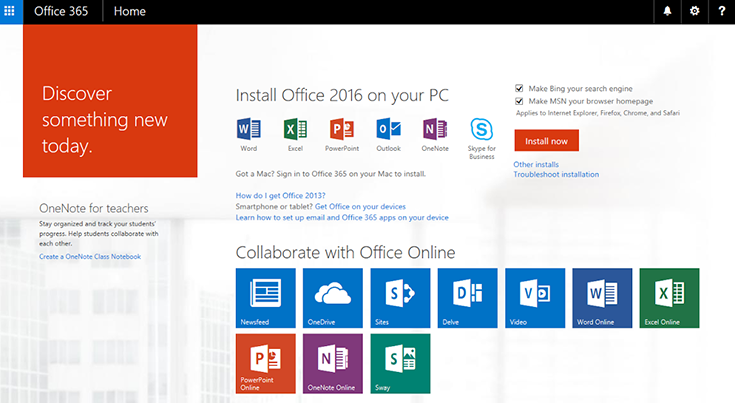The height and width of the screenshot is (403, 735).
Task: Click the OneNote desktop app icon
Action: click(435, 129)
